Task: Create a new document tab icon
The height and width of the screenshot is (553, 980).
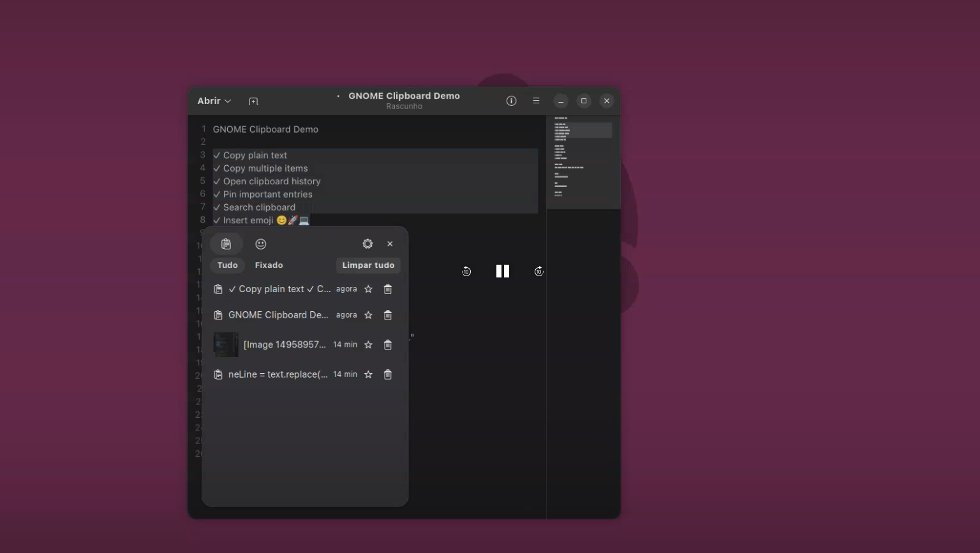Action: 253,101
